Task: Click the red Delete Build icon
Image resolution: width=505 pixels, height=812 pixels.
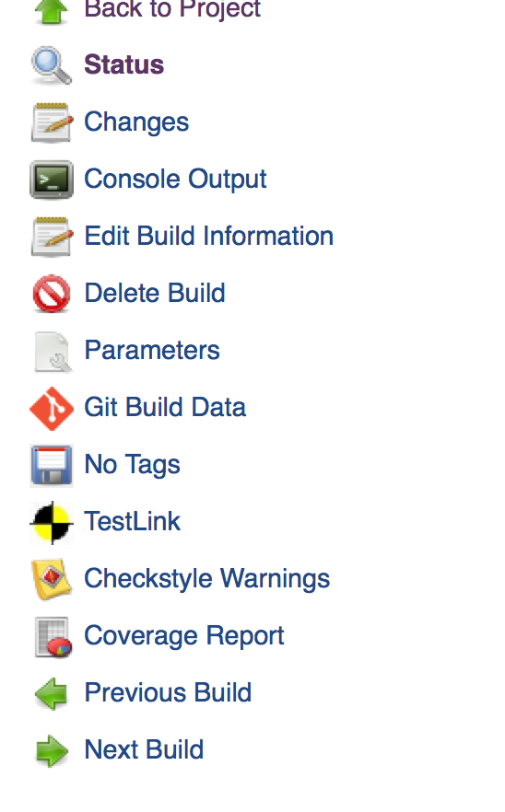Action: 52,294
